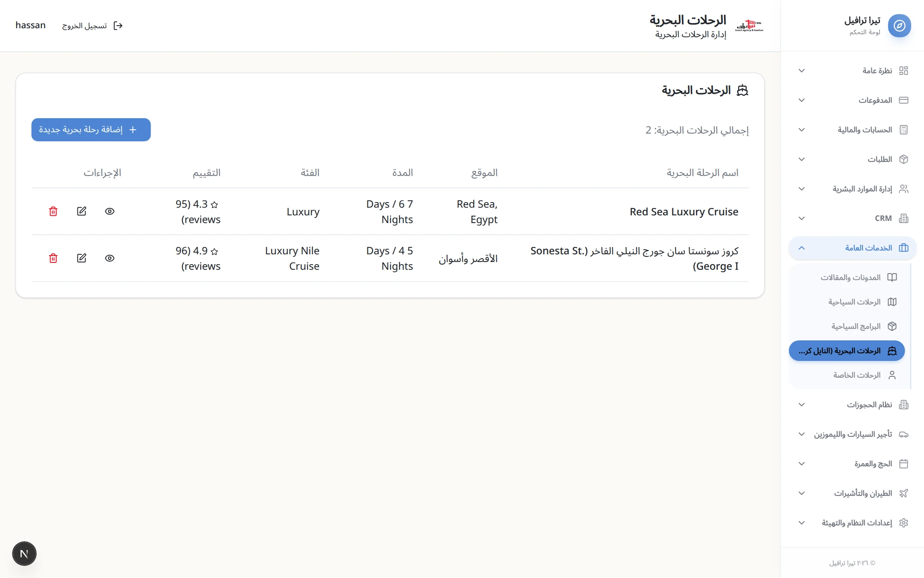View details of Red Sea Luxury Cruise
924x578 pixels.
(x=110, y=212)
